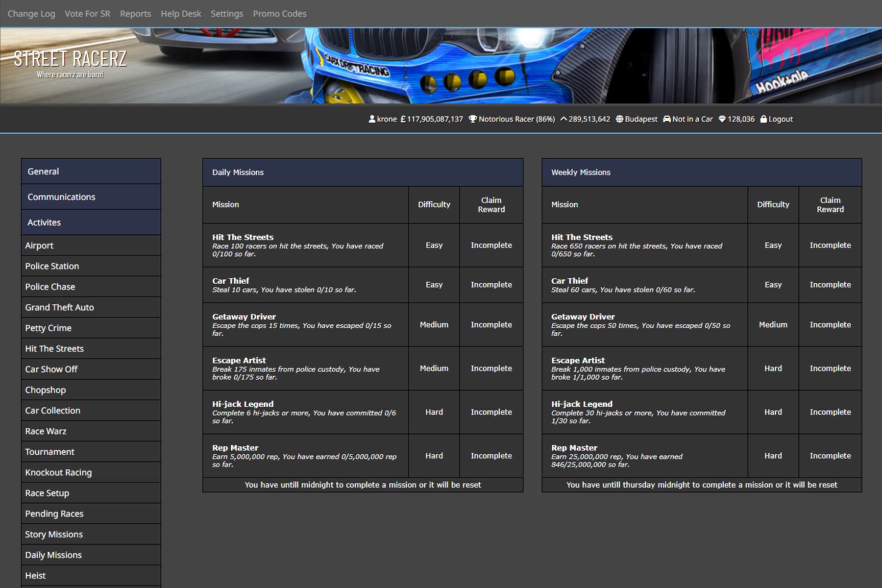Collapse the Activites sidebar section
Viewport: 882px width, 588px height.
[91, 222]
